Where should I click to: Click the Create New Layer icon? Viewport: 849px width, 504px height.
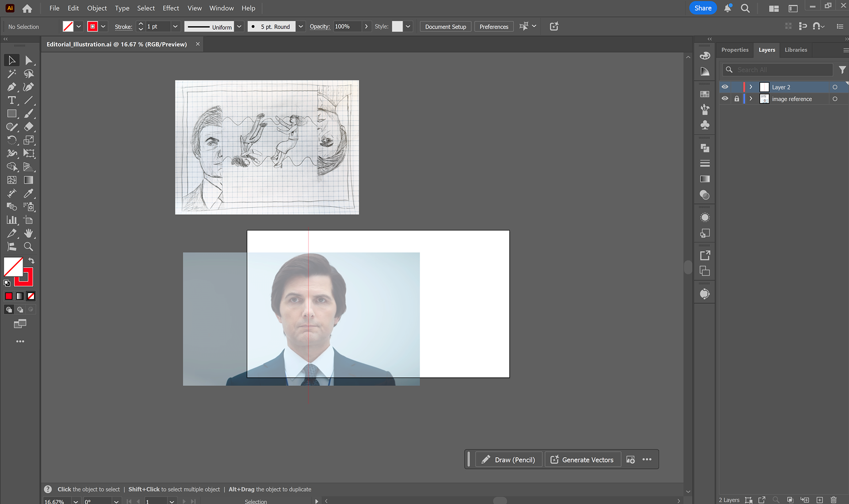(x=819, y=500)
